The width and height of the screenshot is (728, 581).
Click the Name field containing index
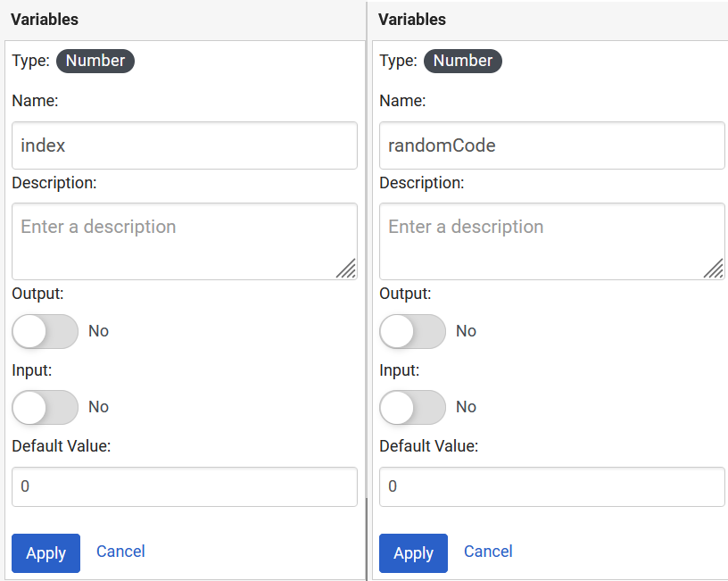tap(184, 145)
